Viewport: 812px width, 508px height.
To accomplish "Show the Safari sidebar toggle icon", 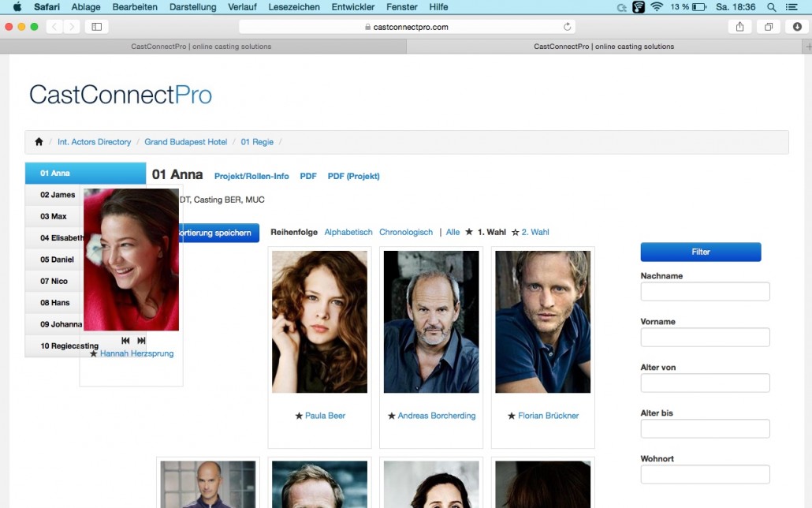I will tap(96, 27).
